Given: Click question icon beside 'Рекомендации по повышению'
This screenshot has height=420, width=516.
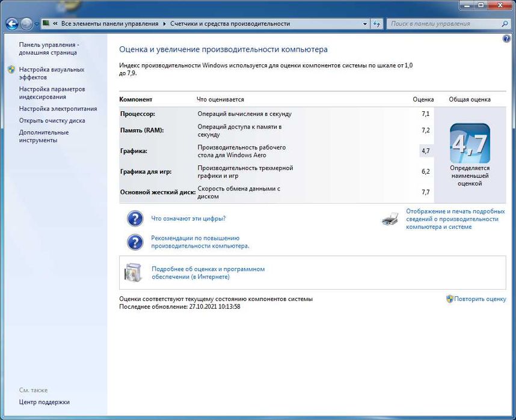Looking at the screenshot, I should [135, 242].
